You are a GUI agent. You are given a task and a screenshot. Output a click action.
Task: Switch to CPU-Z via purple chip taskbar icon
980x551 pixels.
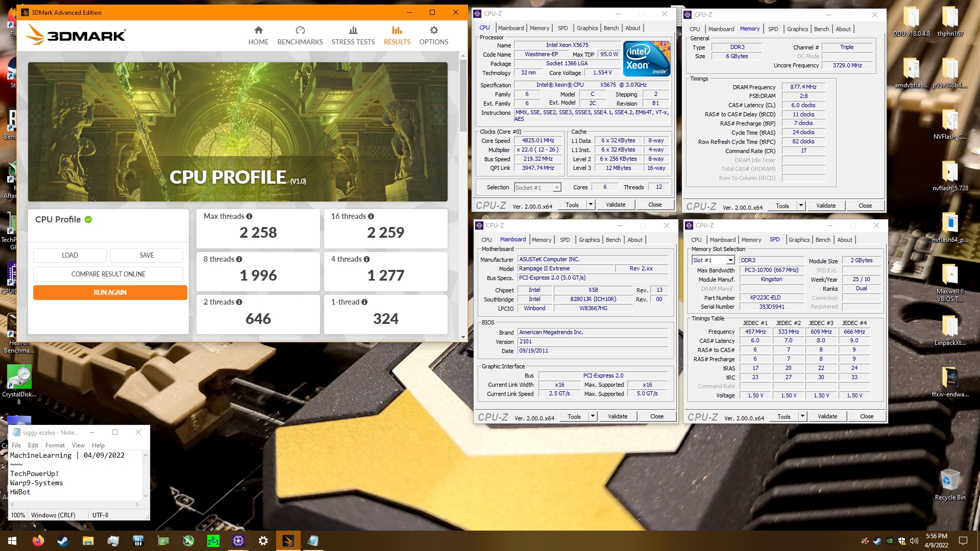coord(238,541)
